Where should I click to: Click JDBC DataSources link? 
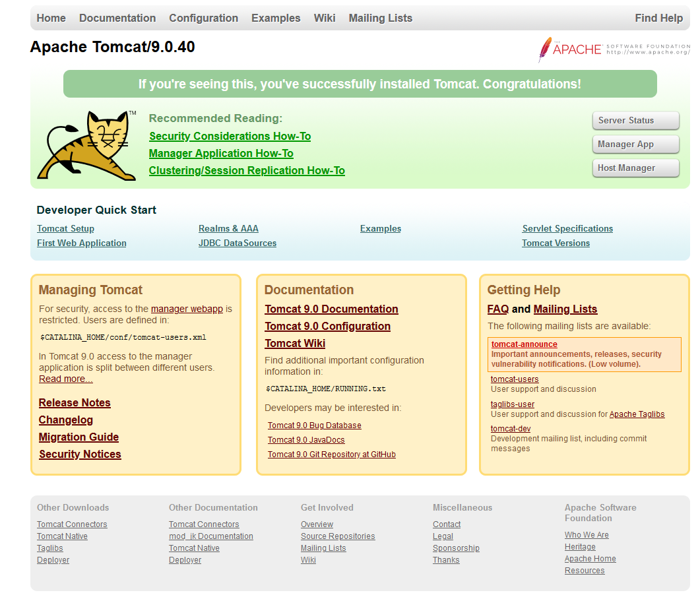[x=238, y=243]
